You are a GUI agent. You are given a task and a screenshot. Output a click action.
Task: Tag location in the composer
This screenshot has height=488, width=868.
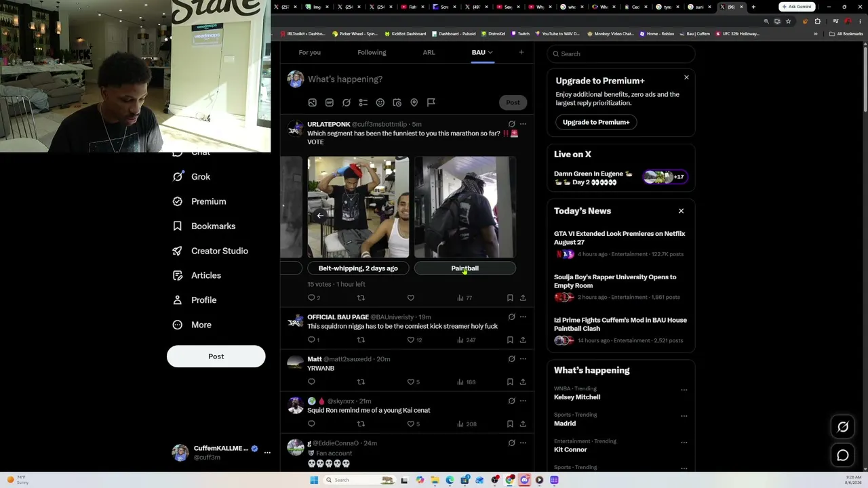coord(414,102)
